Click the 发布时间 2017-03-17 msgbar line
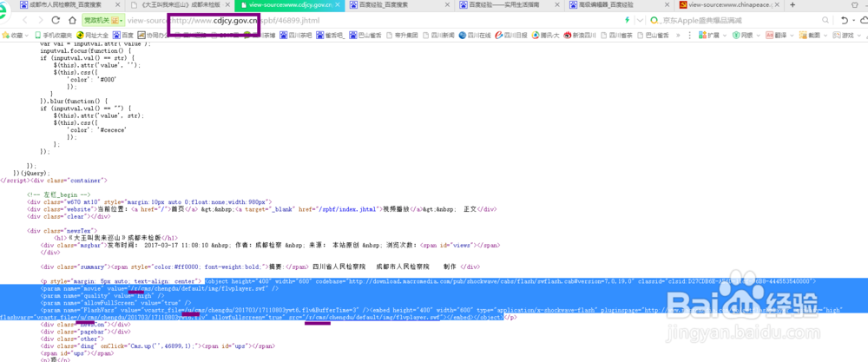The width and height of the screenshot is (868, 362). click(x=270, y=245)
